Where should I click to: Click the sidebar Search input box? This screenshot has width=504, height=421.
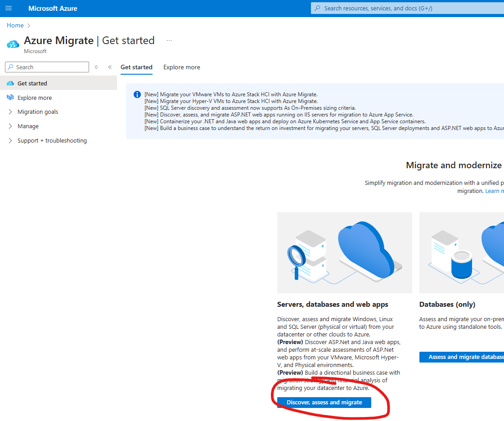pyautogui.click(x=47, y=67)
